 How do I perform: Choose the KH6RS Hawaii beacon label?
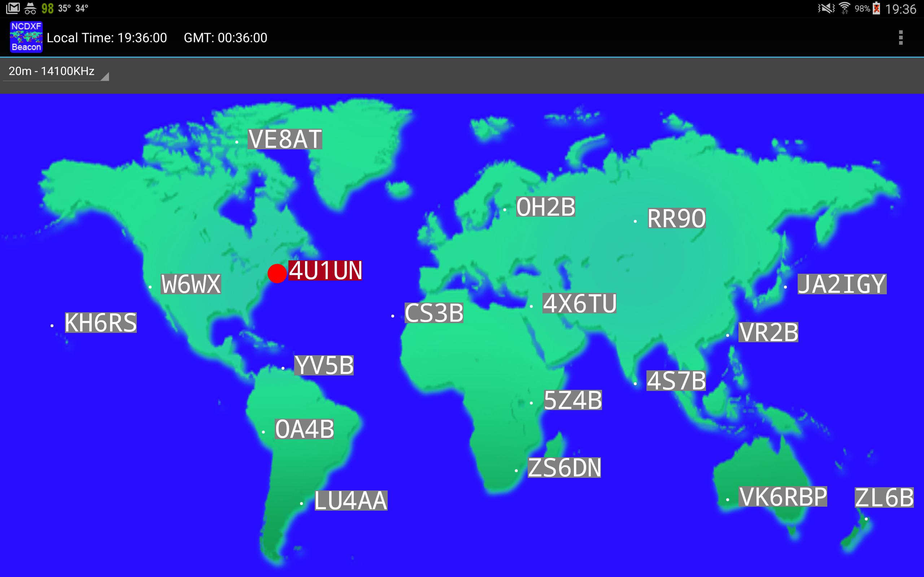[101, 322]
